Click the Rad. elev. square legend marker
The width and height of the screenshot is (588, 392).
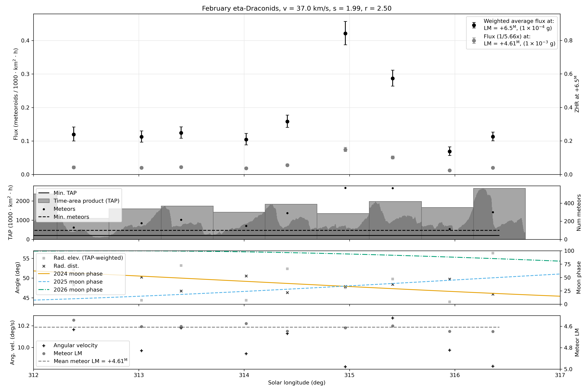(44, 258)
